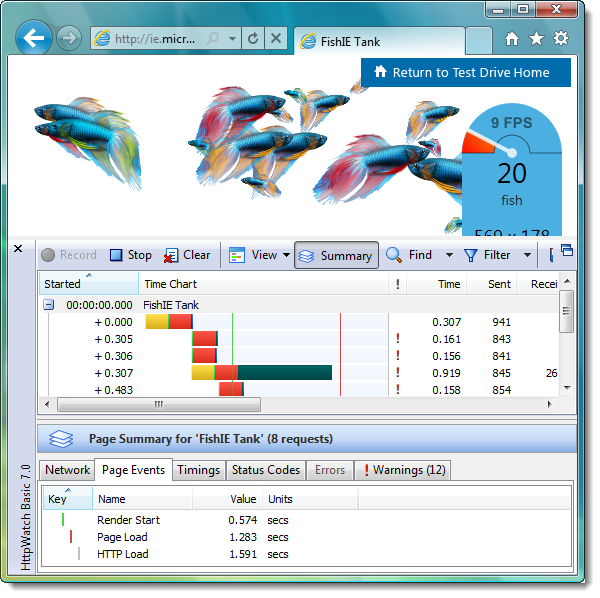Sort by the Started column header
The image size is (600, 598).
tap(89, 284)
